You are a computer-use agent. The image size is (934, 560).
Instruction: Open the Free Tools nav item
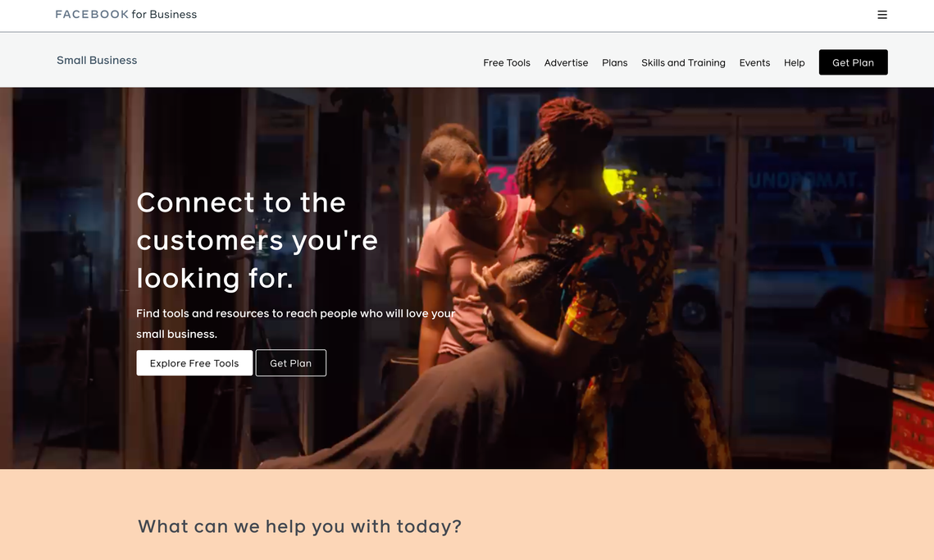[x=506, y=62]
